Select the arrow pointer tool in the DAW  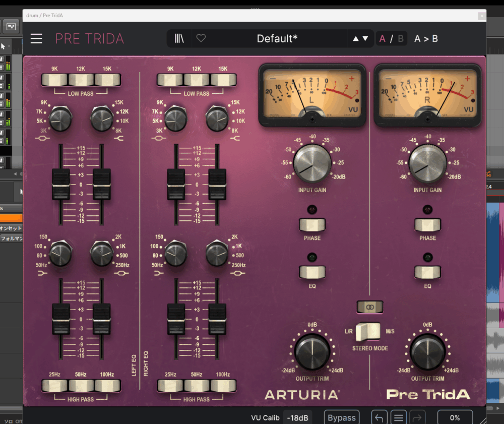coord(3,46)
